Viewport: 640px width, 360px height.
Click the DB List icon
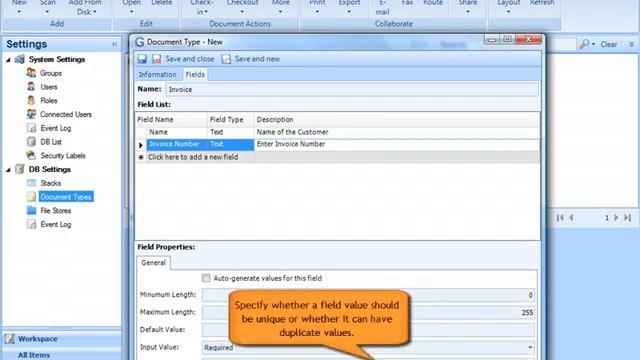tap(31, 142)
